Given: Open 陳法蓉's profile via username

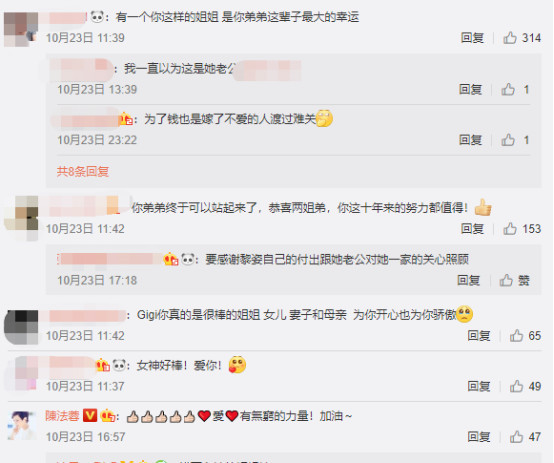Looking at the screenshot, I should [62, 416].
